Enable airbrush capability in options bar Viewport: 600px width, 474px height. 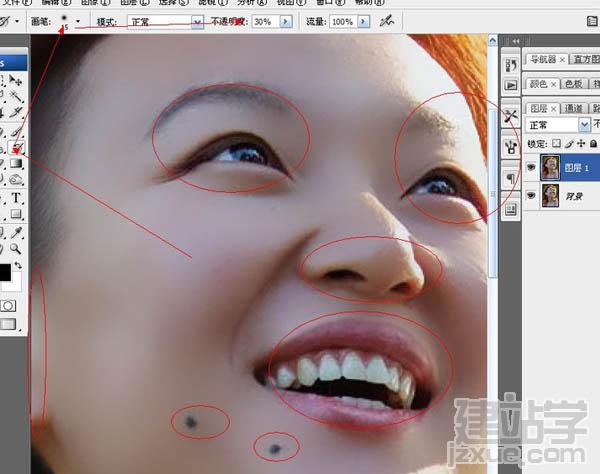(x=387, y=21)
